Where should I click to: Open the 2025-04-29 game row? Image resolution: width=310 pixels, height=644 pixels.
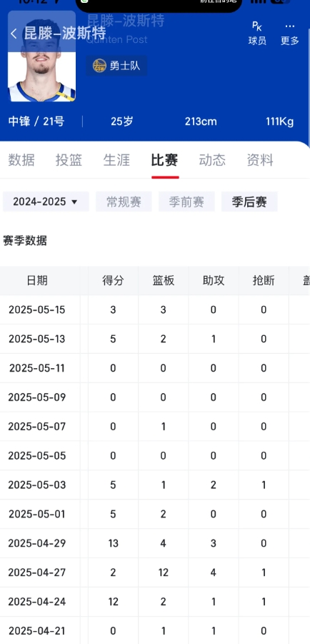[x=155, y=543]
